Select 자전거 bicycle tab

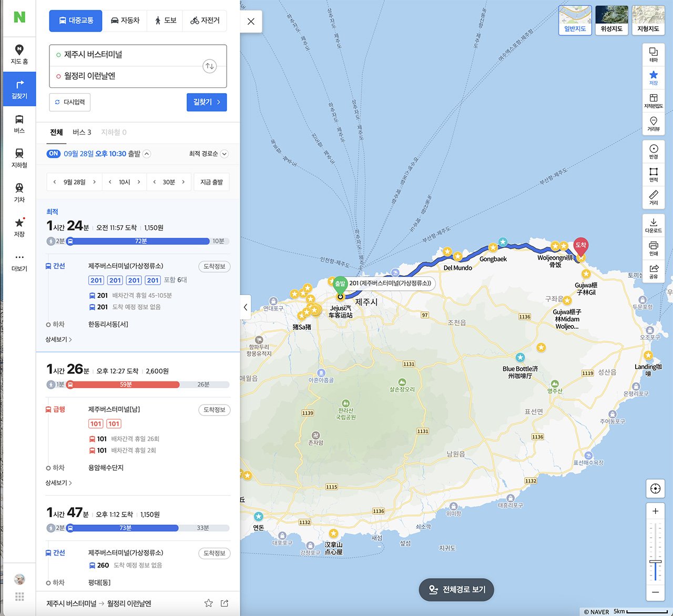205,21
